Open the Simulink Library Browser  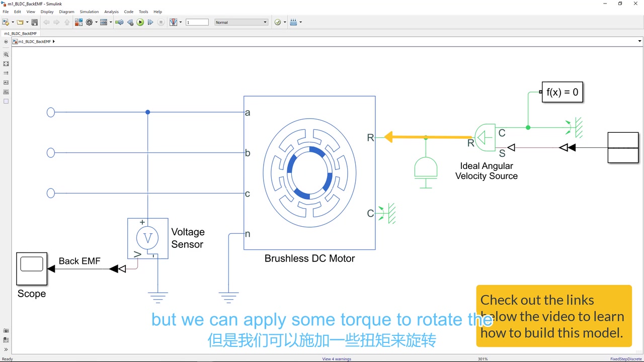[x=78, y=22]
